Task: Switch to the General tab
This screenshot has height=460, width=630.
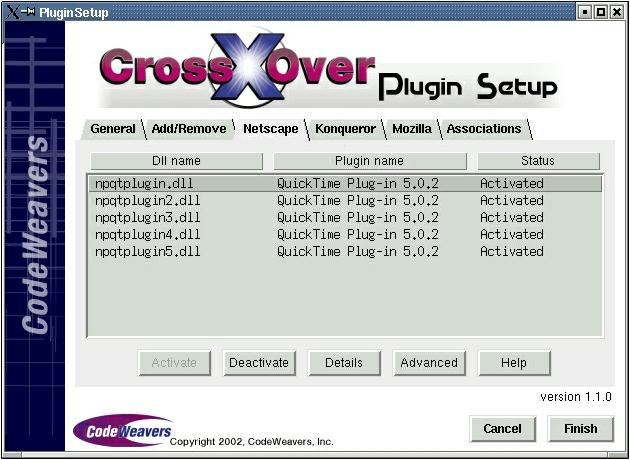Action: point(112,129)
